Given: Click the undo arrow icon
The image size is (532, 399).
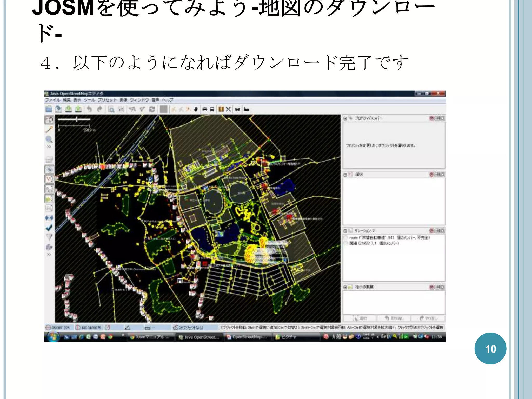Looking at the screenshot, I should [x=89, y=109].
